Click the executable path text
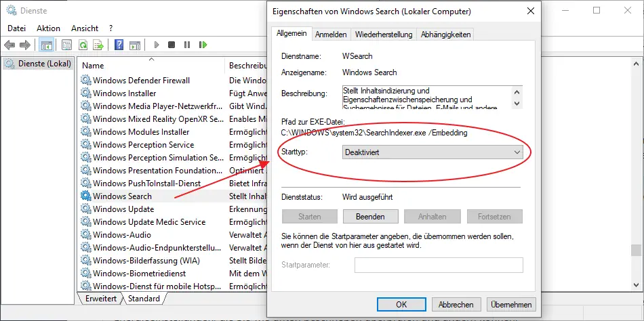This screenshot has height=321, width=644. tap(374, 133)
